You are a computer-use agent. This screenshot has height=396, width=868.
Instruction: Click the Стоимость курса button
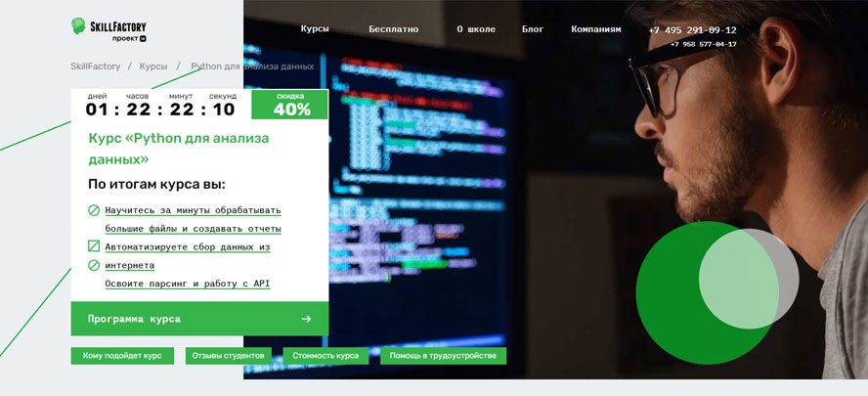[x=325, y=356]
